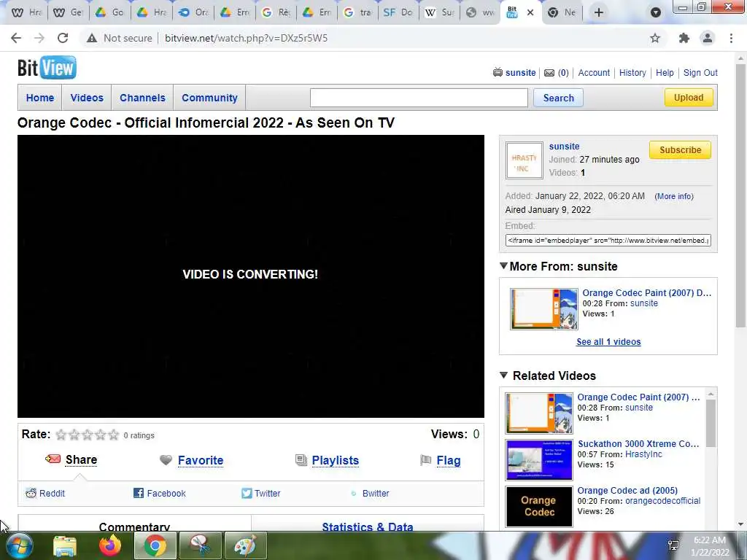Click the Search button
The width and height of the screenshot is (747, 560).
coord(558,98)
